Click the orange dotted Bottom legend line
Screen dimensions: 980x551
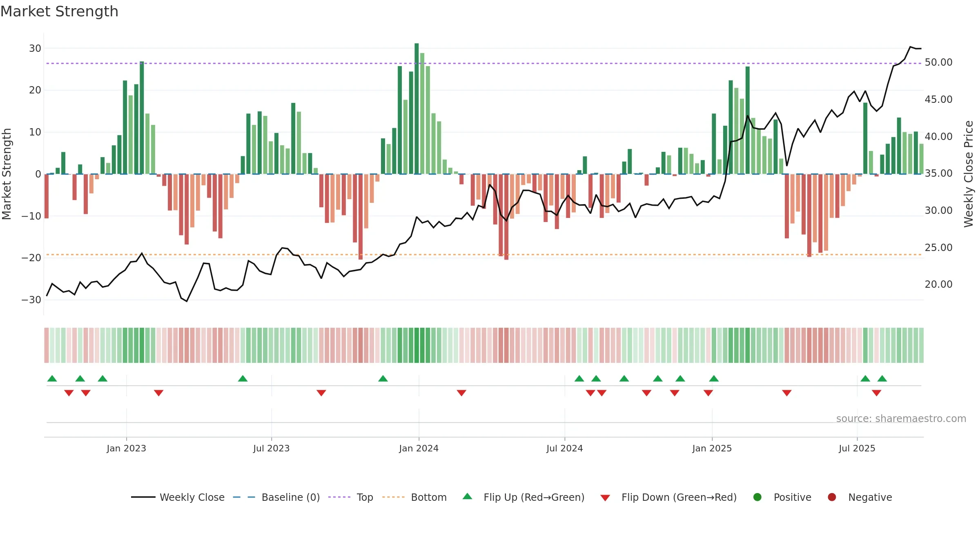[393, 497]
